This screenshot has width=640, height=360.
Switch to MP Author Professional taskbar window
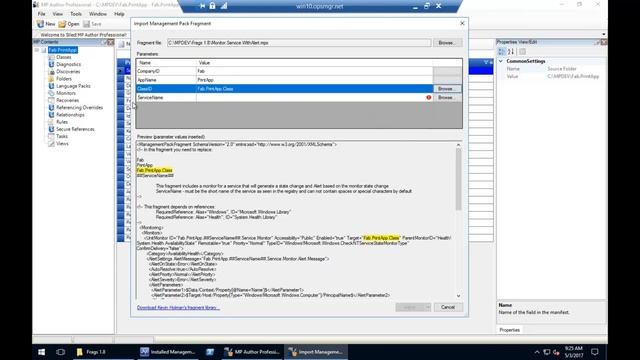(252, 352)
